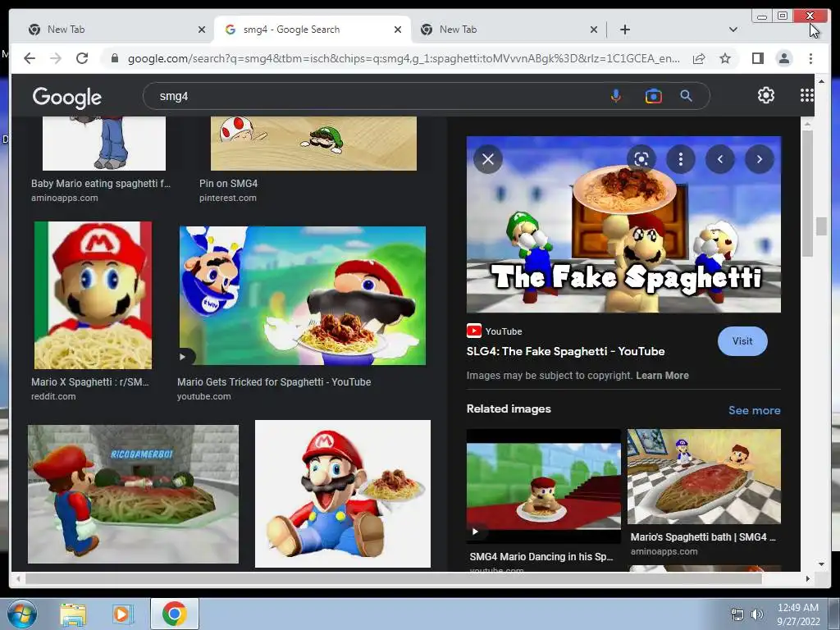Close the smg4 Google Search tab

pos(398,30)
